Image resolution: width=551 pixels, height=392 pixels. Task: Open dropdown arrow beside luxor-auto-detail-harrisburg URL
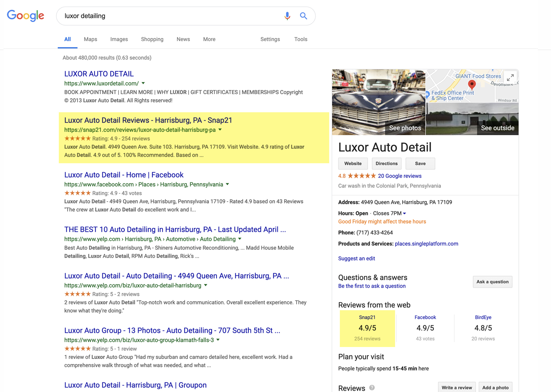click(206, 285)
